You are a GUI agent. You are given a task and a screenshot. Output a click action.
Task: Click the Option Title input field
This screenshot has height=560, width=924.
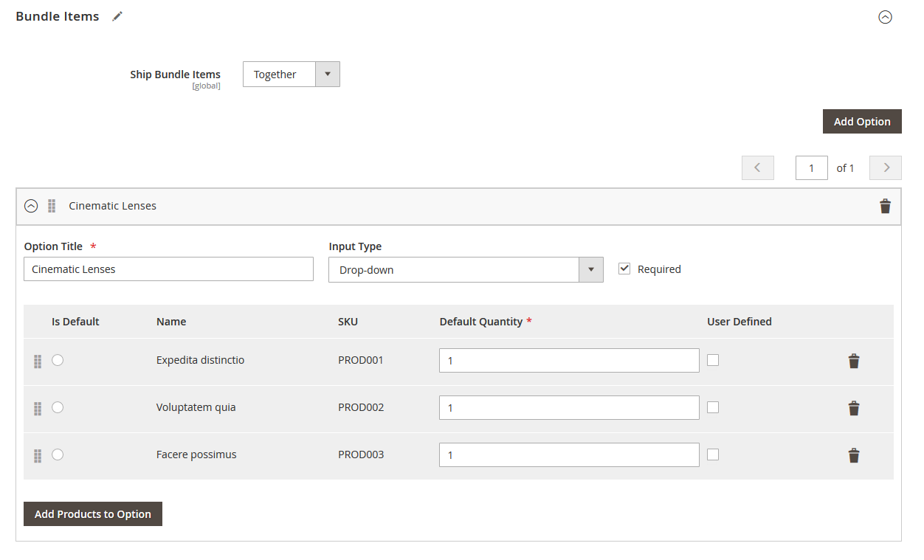click(169, 269)
